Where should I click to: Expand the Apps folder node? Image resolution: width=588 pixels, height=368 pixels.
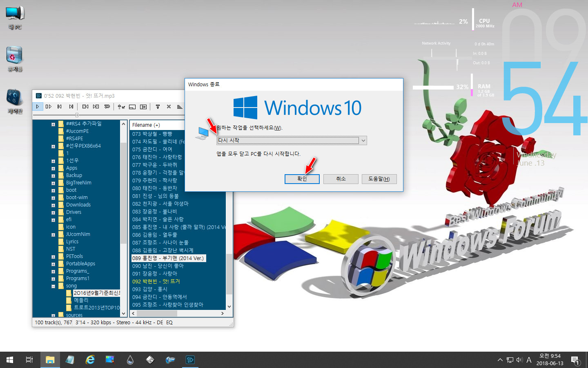(x=53, y=168)
